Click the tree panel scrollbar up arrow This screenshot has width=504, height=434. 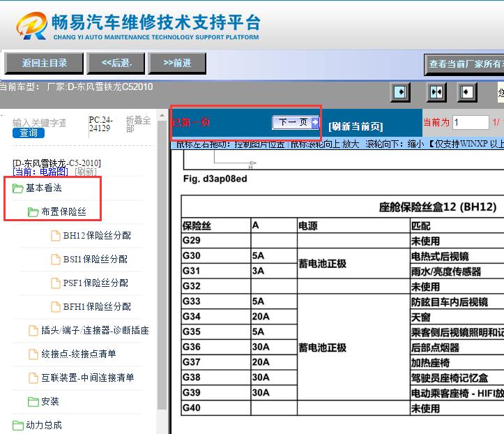[162, 115]
